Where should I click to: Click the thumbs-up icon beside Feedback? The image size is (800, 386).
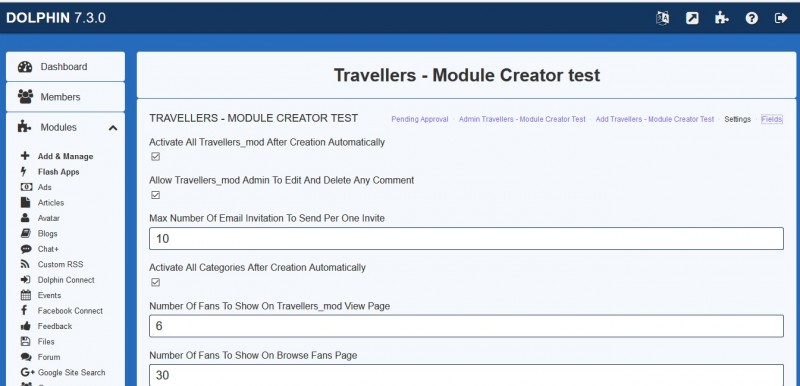click(x=26, y=326)
